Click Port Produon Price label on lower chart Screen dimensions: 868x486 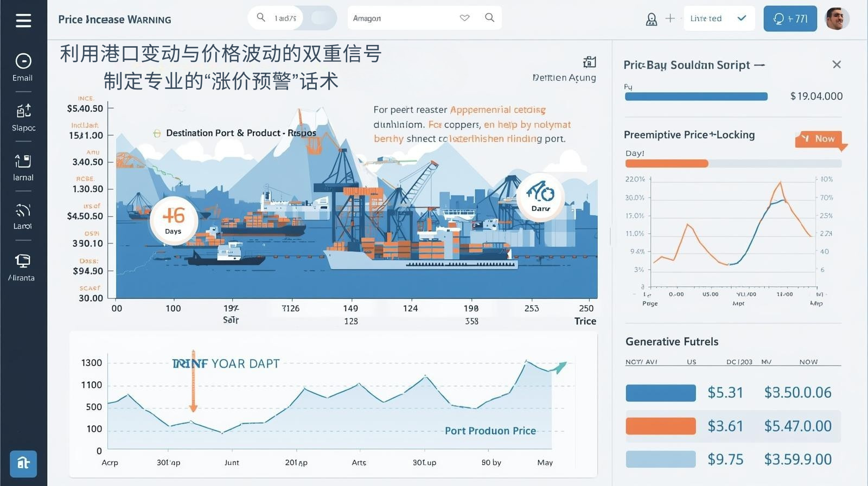click(490, 431)
